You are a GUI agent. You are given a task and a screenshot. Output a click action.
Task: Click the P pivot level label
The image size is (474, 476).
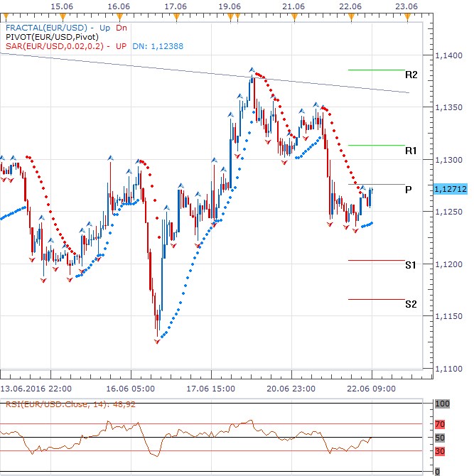coord(409,190)
